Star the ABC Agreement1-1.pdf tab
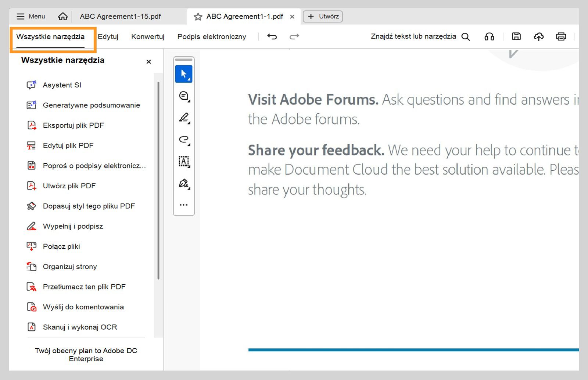Screen dimensions: 588x380 pyautogui.click(x=198, y=17)
